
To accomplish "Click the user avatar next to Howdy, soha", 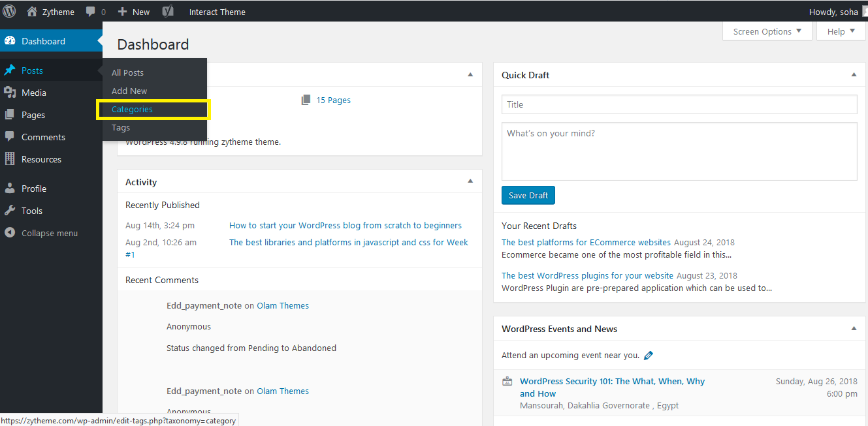I will click(865, 12).
